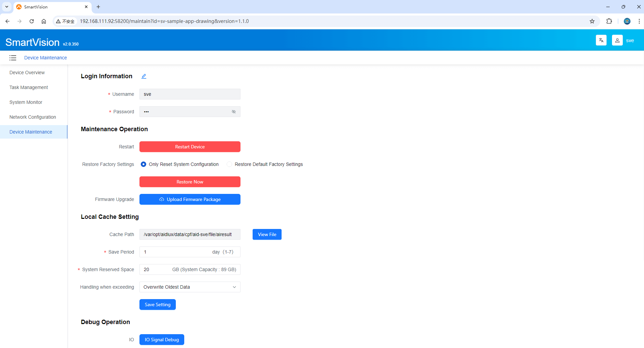Toggle password visibility eye icon
This screenshot has width=644, height=348.
coord(234,112)
